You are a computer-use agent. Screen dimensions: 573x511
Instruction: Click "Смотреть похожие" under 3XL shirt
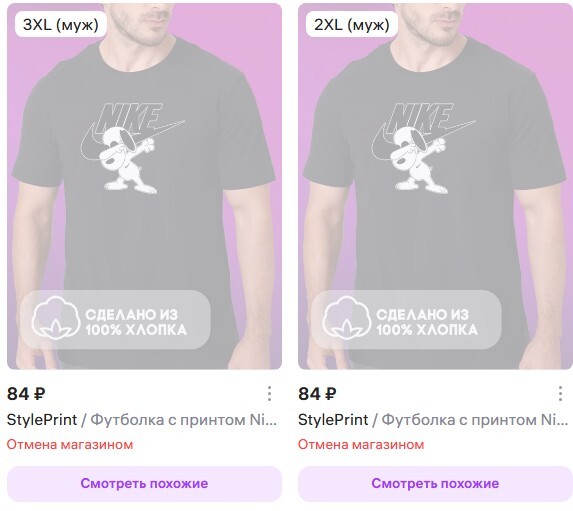pyautogui.click(x=144, y=484)
